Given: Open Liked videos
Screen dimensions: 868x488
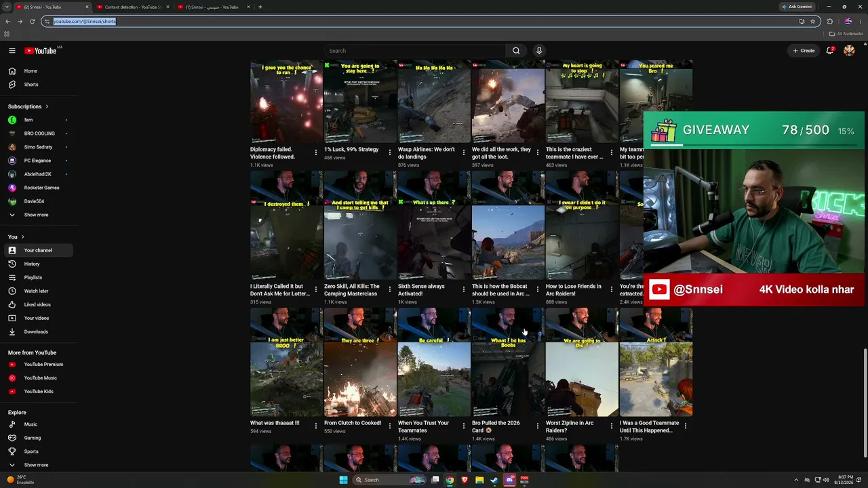Looking at the screenshot, I should tap(37, 304).
